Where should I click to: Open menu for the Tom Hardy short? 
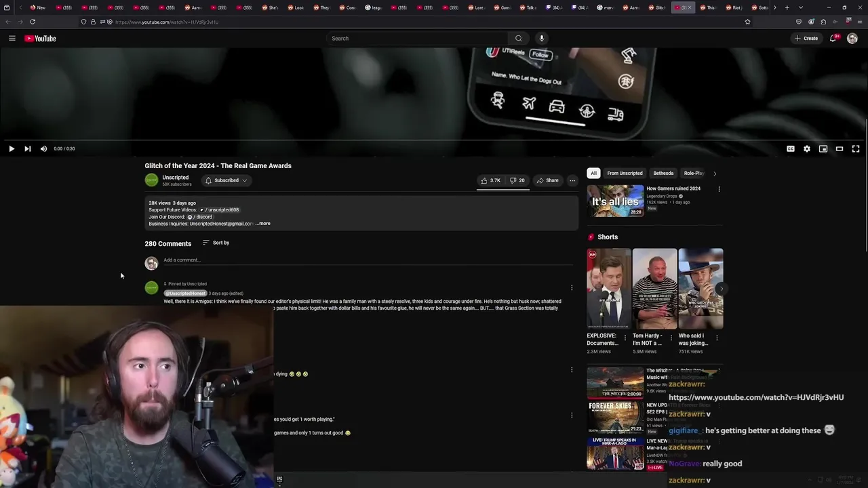pyautogui.click(x=671, y=338)
